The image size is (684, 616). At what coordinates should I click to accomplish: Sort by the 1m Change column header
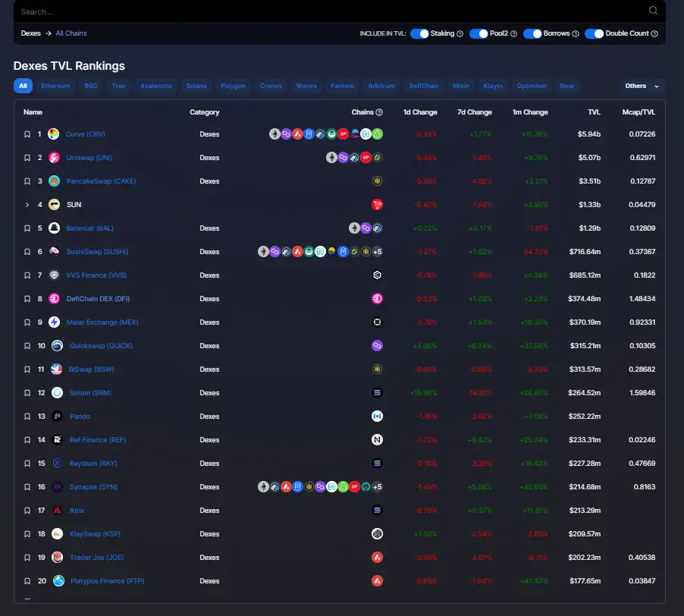[x=530, y=112]
